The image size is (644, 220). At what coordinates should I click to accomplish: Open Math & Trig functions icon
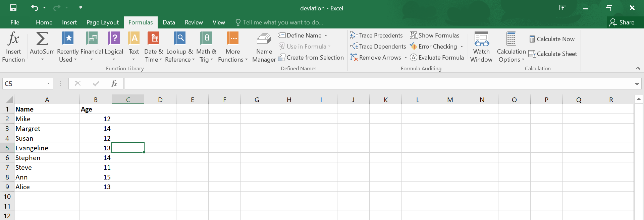point(206,39)
